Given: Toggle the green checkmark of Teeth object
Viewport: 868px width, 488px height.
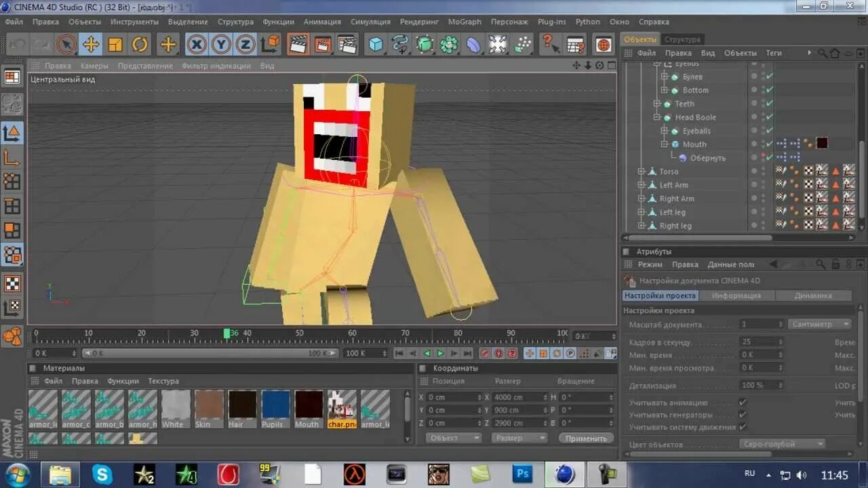Looking at the screenshot, I should click(x=770, y=104).
